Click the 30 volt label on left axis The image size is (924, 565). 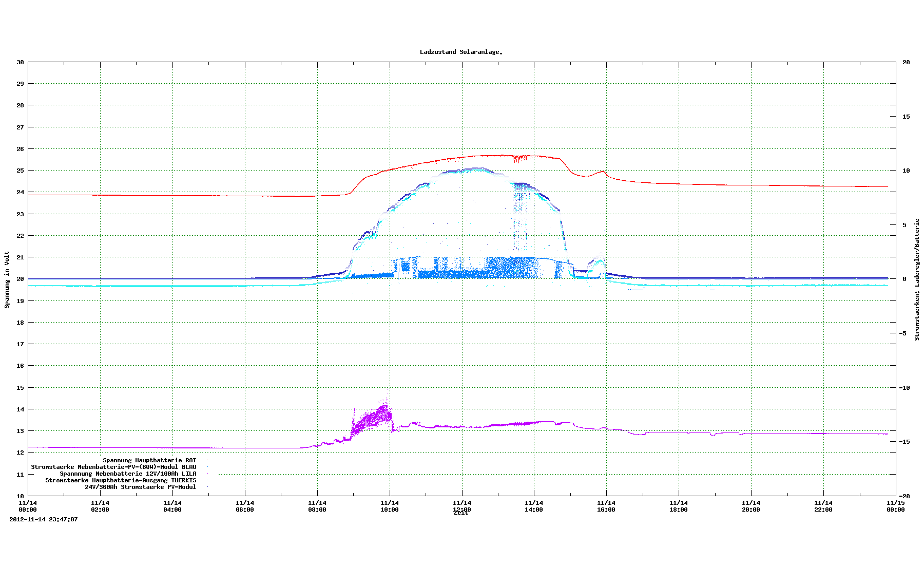point(20,62)
